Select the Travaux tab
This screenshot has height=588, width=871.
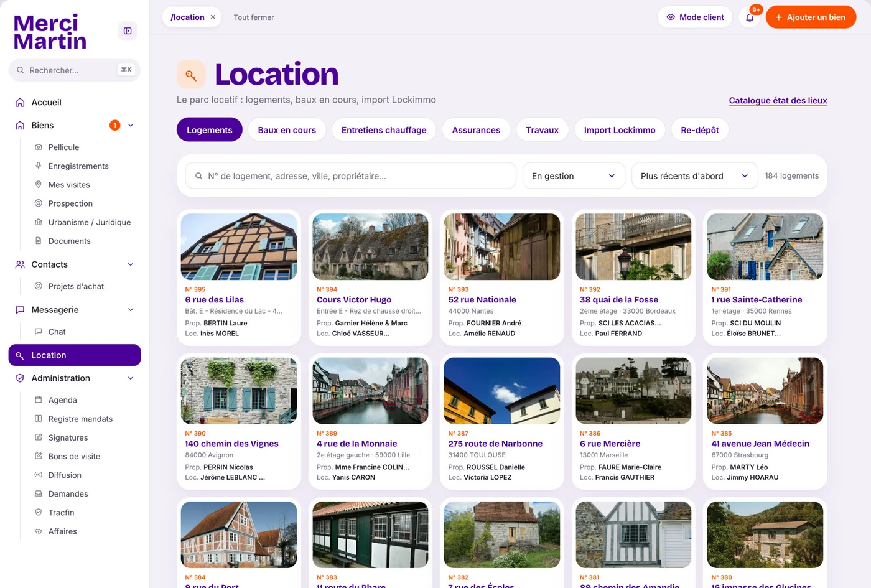(542, 130)
